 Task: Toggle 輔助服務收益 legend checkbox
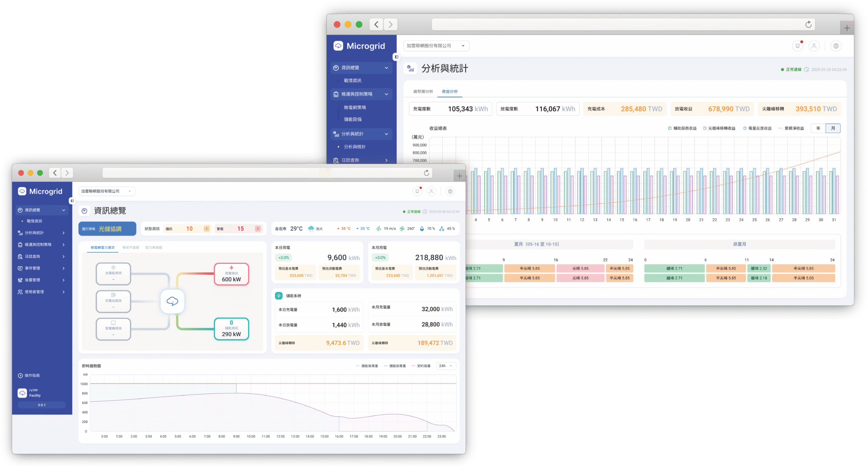[670, 128]
